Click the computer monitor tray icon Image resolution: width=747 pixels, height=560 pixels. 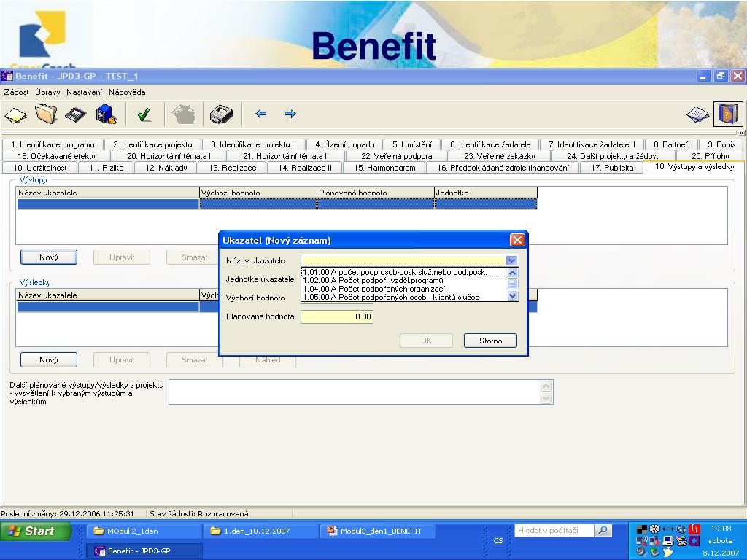(x=668, y=540)
